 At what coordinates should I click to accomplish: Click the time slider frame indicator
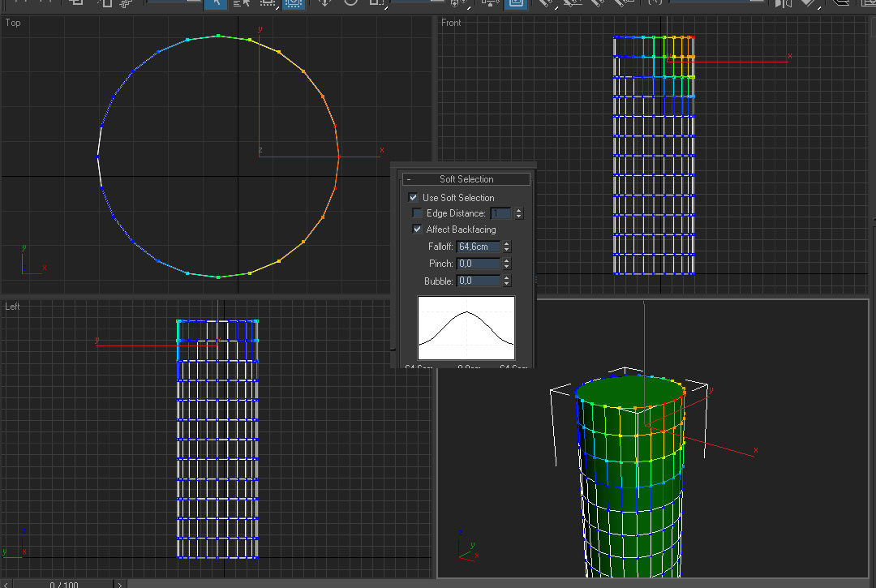point(63,585)
